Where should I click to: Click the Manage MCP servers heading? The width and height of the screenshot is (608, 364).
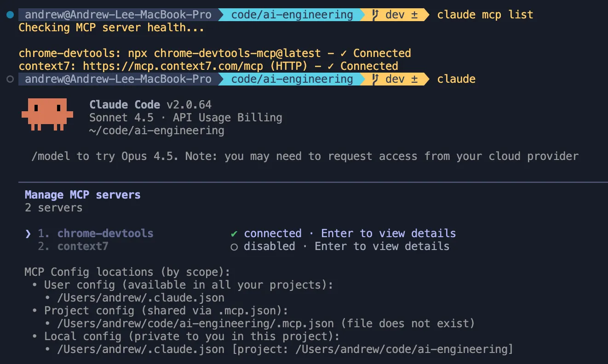pos(82,194)
